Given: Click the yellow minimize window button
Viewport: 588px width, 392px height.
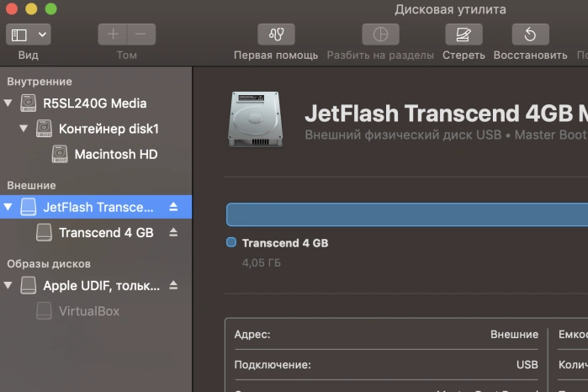Looking at the screenshot, I should point(31,8).
